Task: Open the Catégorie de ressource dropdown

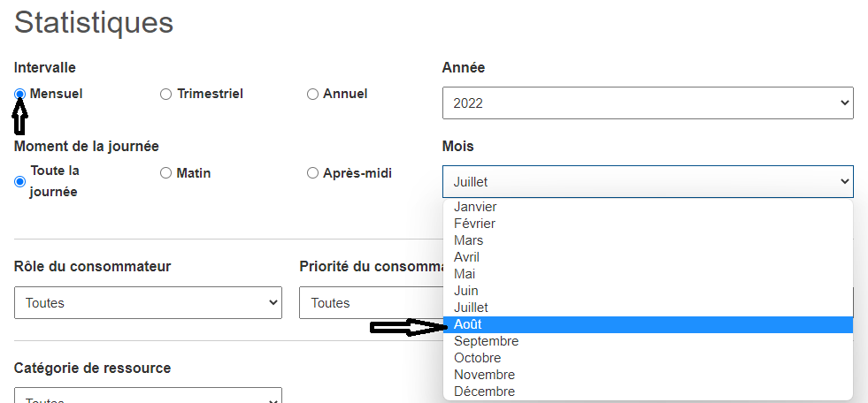Action: tap(148, 395)
